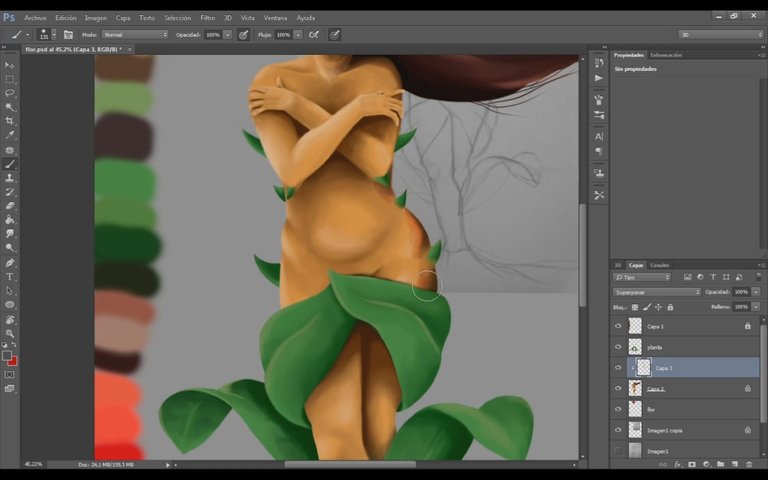Enable airbrush-style build-up icon
Image resolution: width=768 pixels, height=480 pixels.
[x=314, y=35]
